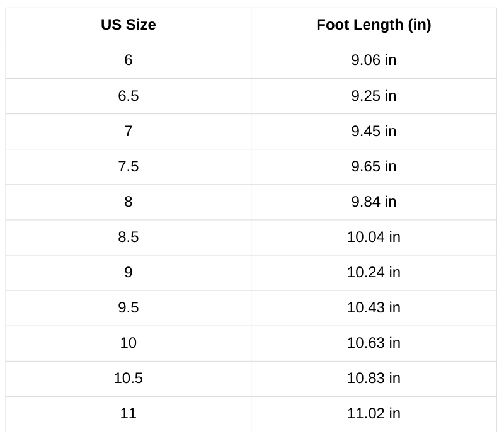Click the Foot Length (in) column header
The image size is (504, 441).
374,25
